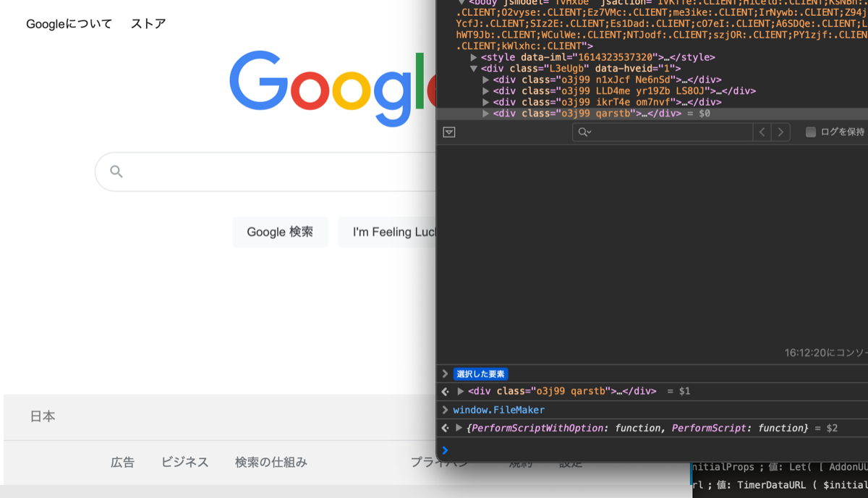Open the Googleについて link

(x=69, y=24)
